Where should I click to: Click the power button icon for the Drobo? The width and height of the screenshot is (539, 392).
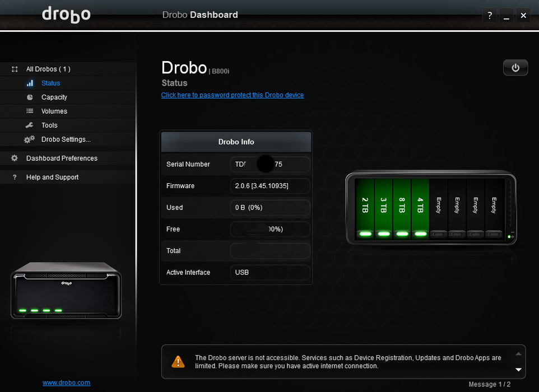tap(515, 67)
